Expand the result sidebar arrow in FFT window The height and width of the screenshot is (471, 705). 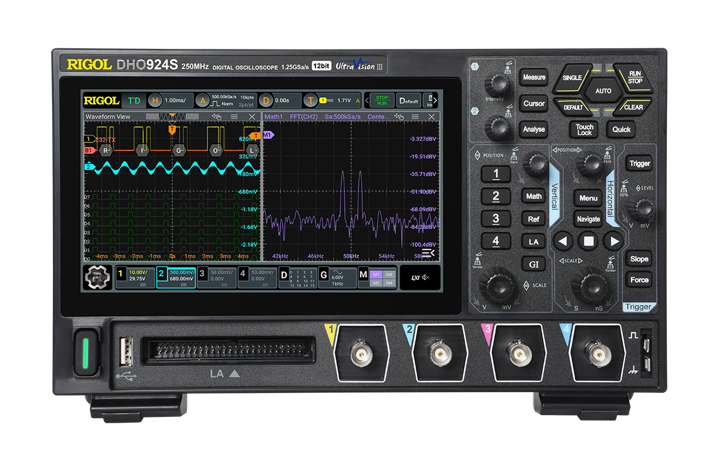428,253
